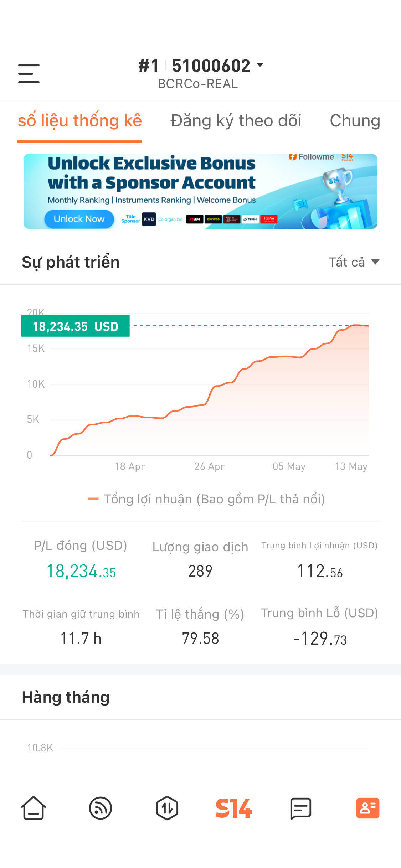Viewport: 401px width, 868px height.
Task: Open the orange profile card icon
Action: [367, 808]
